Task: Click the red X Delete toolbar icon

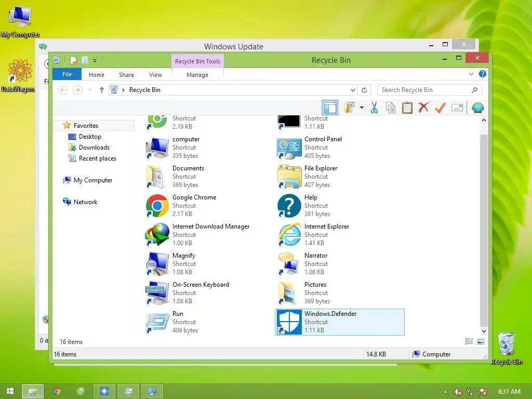Action: (423, 108)
